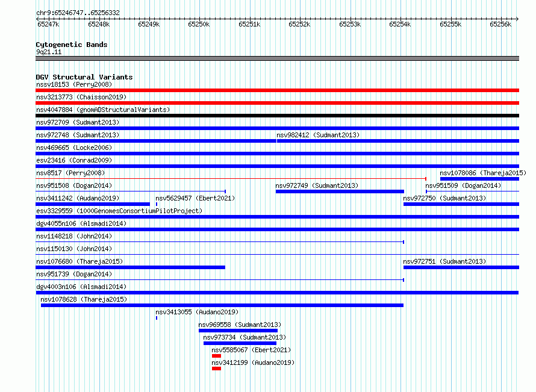The image size is (536, 392).
Task: Click the 65252k ruler position
Action: click(x=299, y=24)
